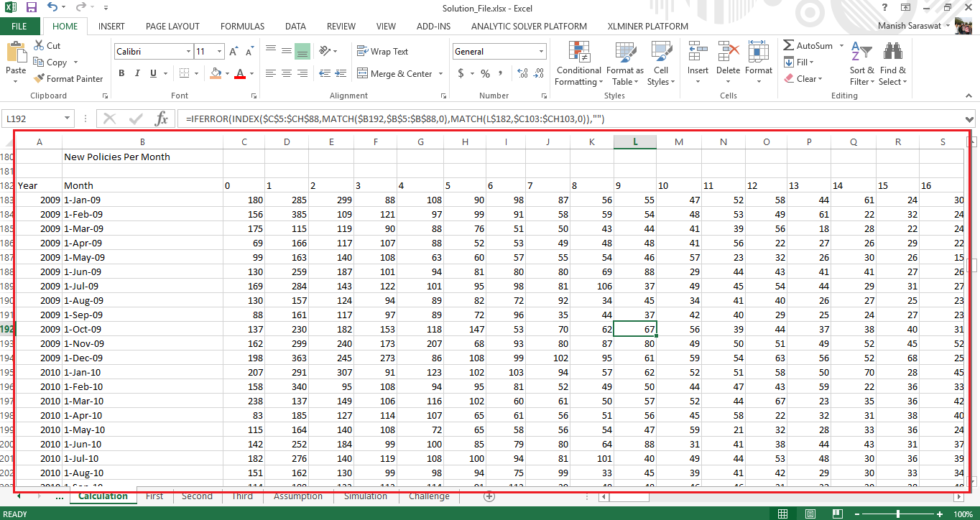Click the Format Painter brush icon

[39, 79]
